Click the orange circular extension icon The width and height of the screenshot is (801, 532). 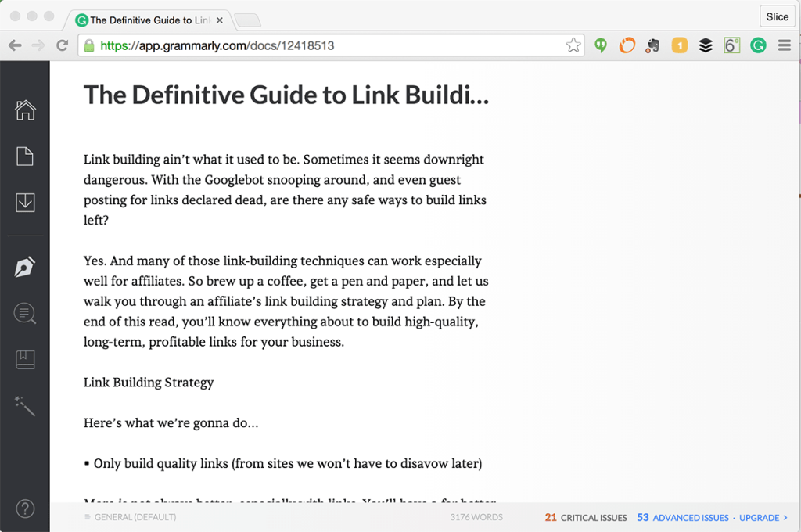tap(627, 45)
